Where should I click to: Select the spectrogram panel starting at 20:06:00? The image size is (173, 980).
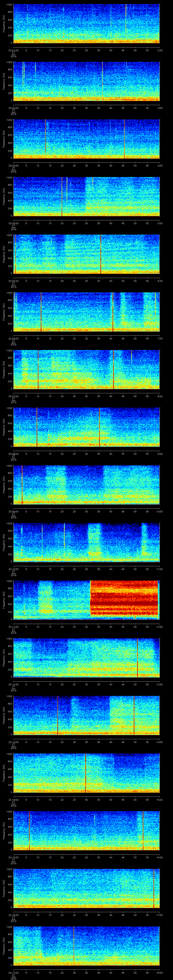pyautogui.click(x=87, y=312)
